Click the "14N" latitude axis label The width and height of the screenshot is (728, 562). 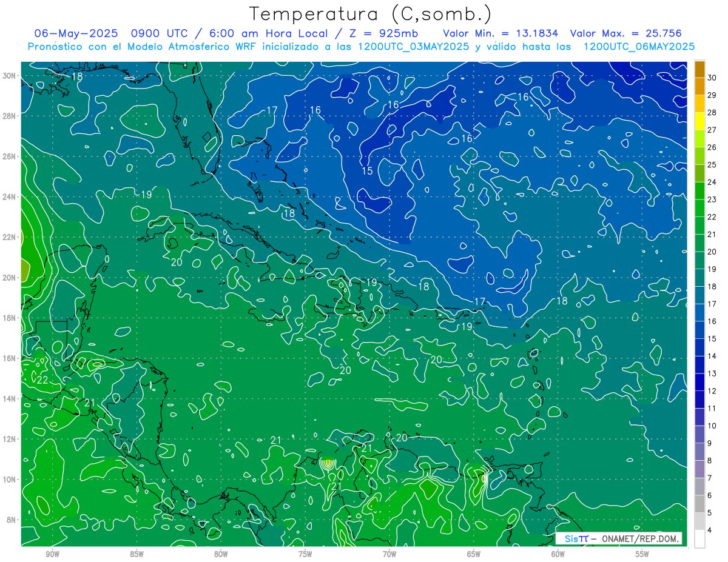click(x=10, y=398)
